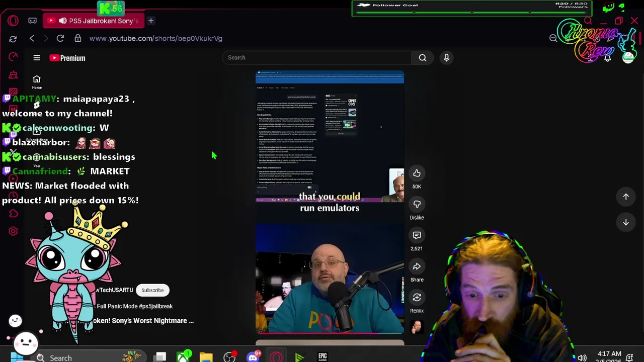
Task: Open Discord from the taskbar
Action: tap(253, 357)
